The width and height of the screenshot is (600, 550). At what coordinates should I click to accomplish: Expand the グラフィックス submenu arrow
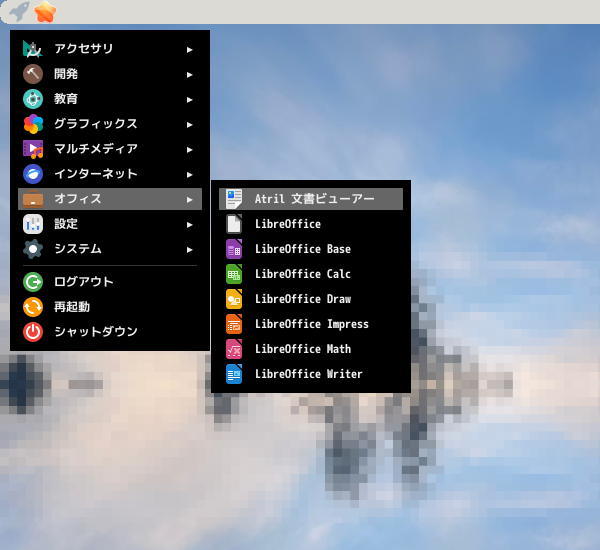coord(189,125)
